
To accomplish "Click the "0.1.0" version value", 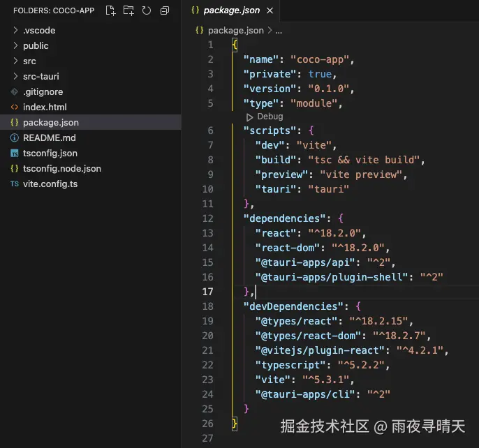I will coord(328,89).
